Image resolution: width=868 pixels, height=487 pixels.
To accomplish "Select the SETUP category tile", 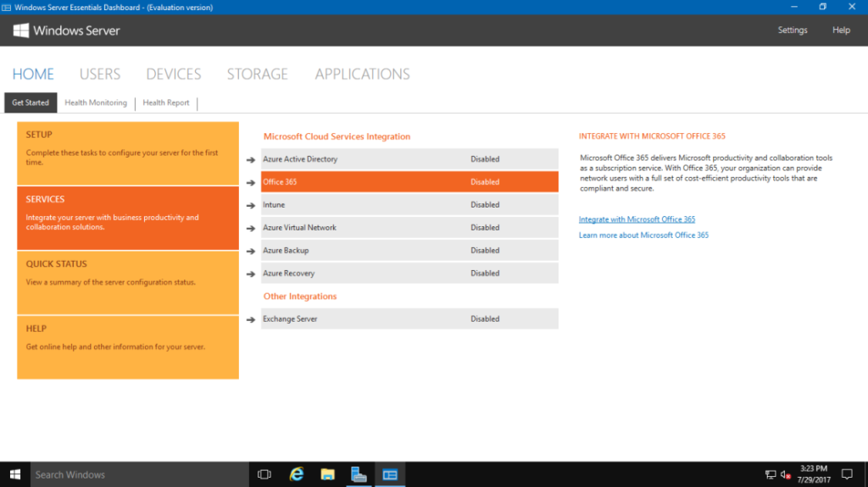I will (x=128, y=153).
